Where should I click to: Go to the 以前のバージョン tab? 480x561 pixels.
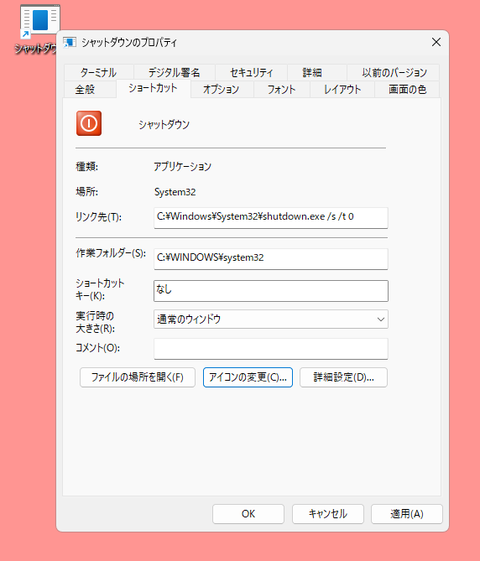click(x=394, y=73)
